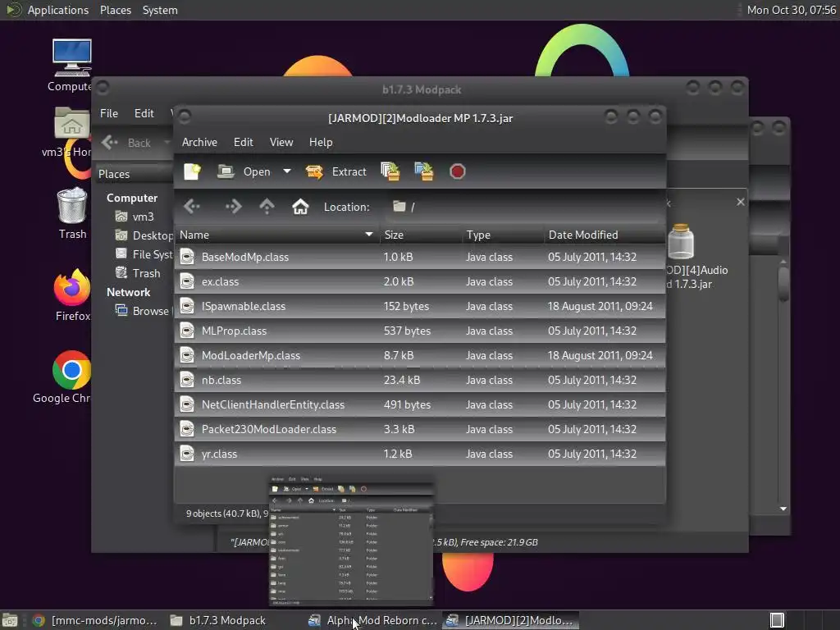Click the Add Folder to archive icon
Image resolution: width=840 pixels, height=630 pixels.
[424, 171]
